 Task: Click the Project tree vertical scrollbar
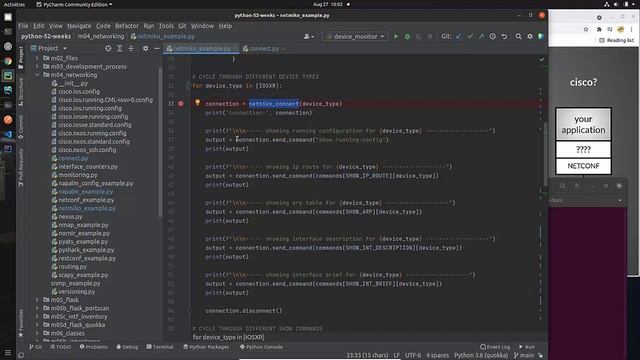click(x=160, y=143)
